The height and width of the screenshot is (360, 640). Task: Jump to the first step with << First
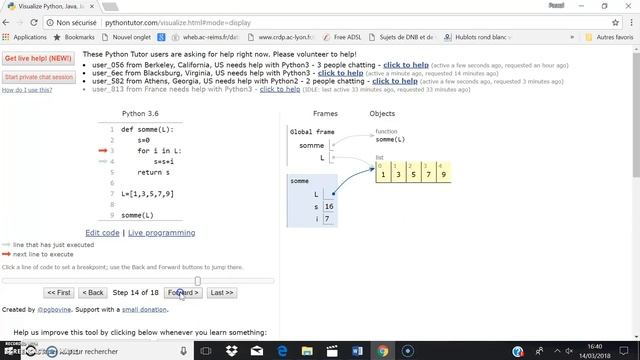coord(59,293)
